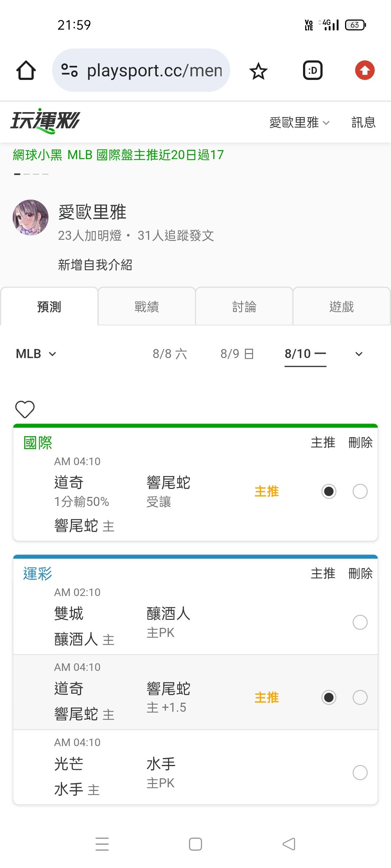This screenshot has width=391, height=868.
Task: Tap the banner carousel indicator dots
Action: (31, 174)
